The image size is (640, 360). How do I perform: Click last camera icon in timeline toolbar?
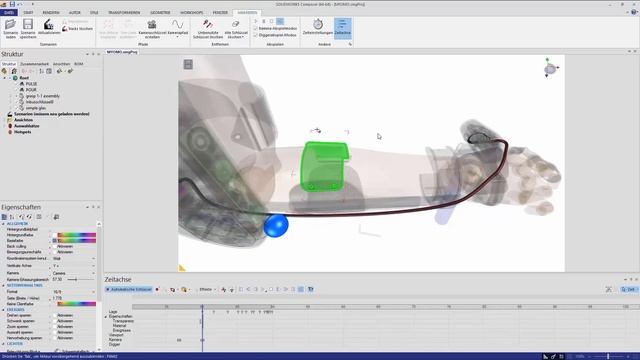tap(311, 289)
